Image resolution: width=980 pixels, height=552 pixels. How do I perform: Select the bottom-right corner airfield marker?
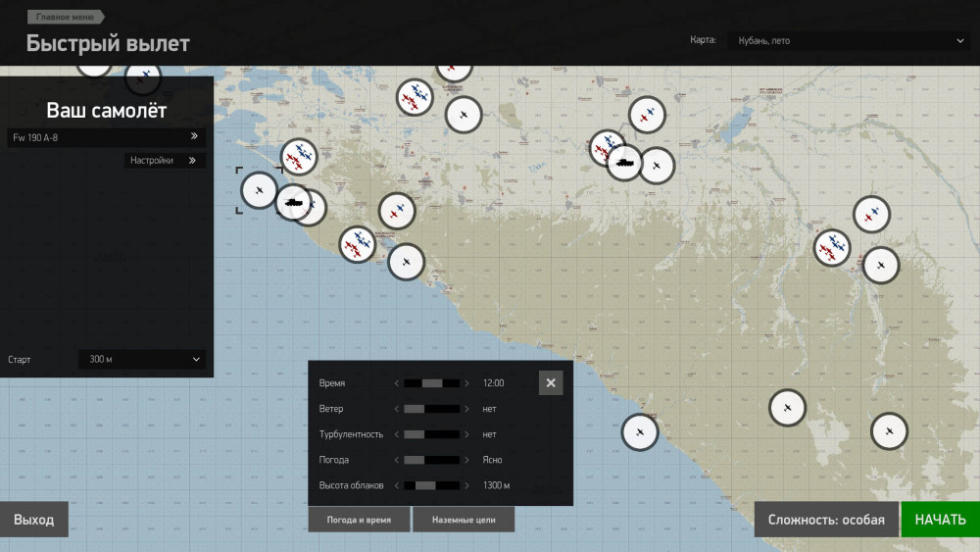click(x=889, y=430)
